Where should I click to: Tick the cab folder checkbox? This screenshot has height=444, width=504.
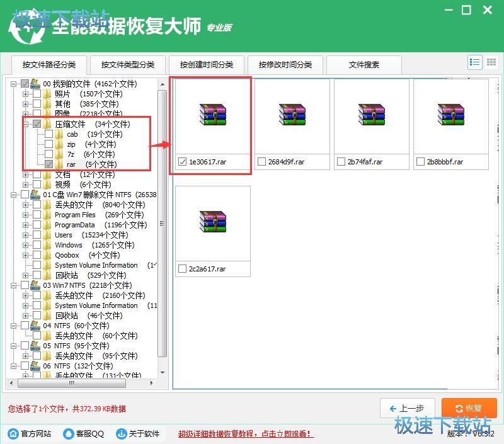coord(49,134)
